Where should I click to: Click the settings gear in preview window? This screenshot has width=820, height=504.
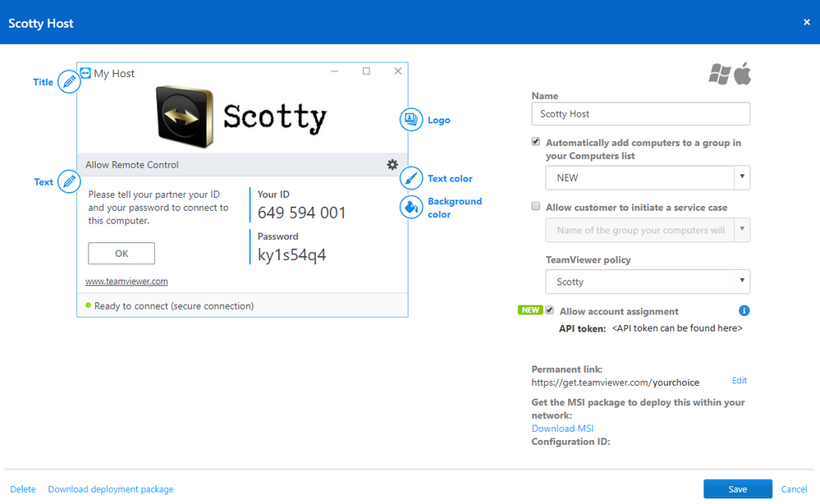392,165
